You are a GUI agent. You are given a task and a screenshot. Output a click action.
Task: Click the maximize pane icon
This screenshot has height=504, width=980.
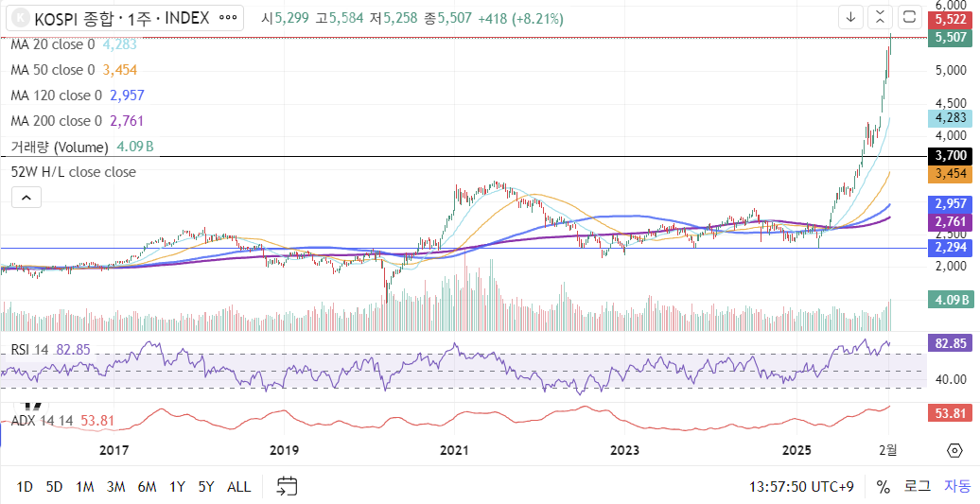pos(909,17)
